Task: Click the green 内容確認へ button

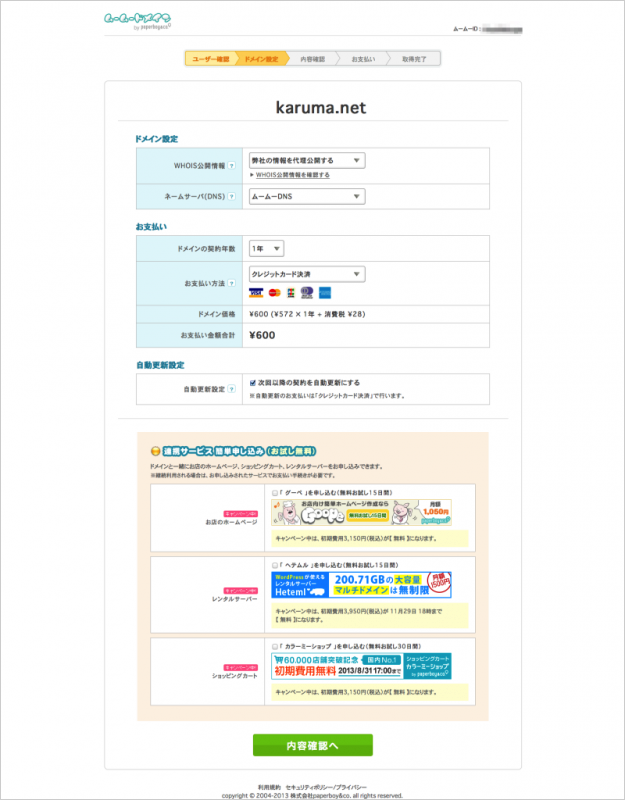Action: tap(313, 745)
